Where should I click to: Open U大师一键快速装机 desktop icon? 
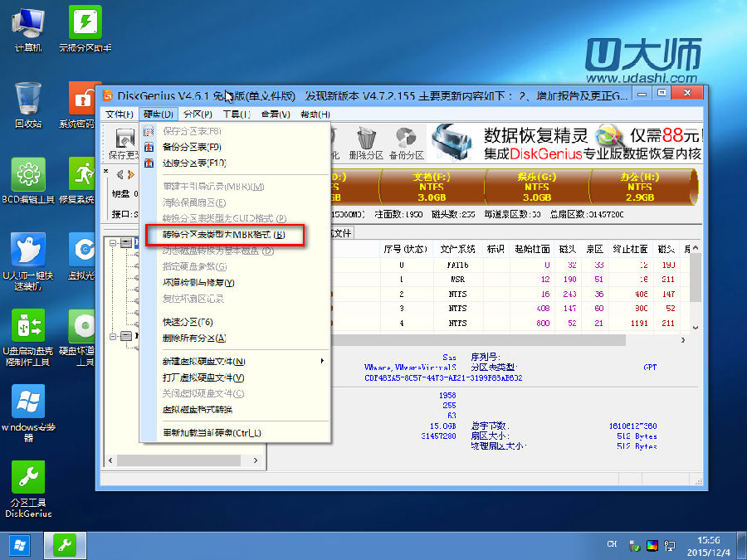pyautogui.click(x=28, y=261)
